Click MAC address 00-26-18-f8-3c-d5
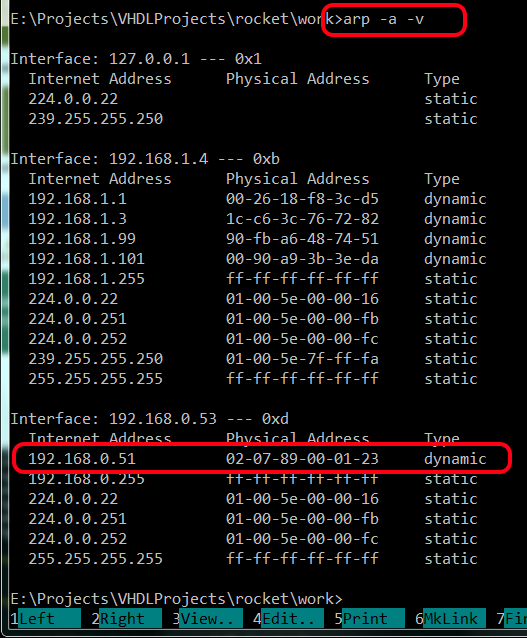Viewport: 527px width, 638px height. tap(302, 199)
